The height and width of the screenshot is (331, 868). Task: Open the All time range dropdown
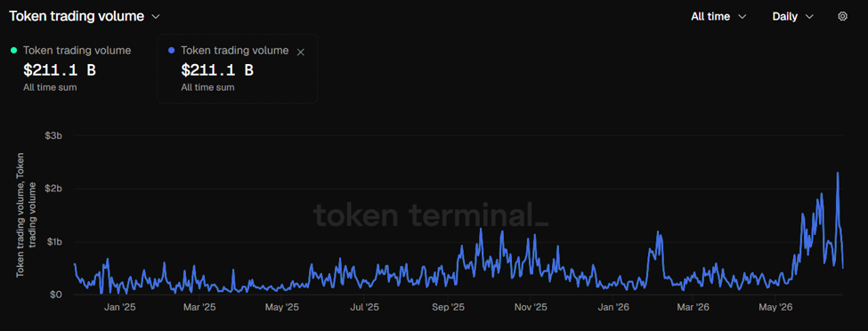718,17
